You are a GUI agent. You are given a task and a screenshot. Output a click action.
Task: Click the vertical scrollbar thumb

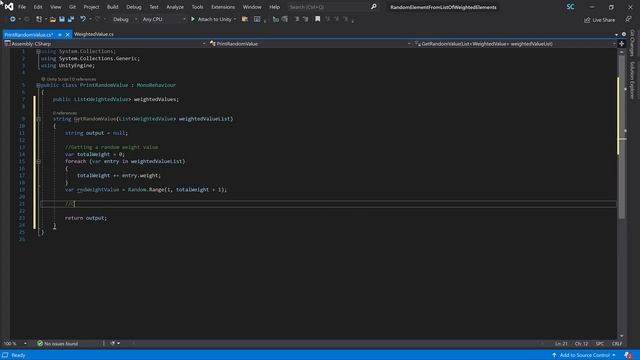coord(622,138)
